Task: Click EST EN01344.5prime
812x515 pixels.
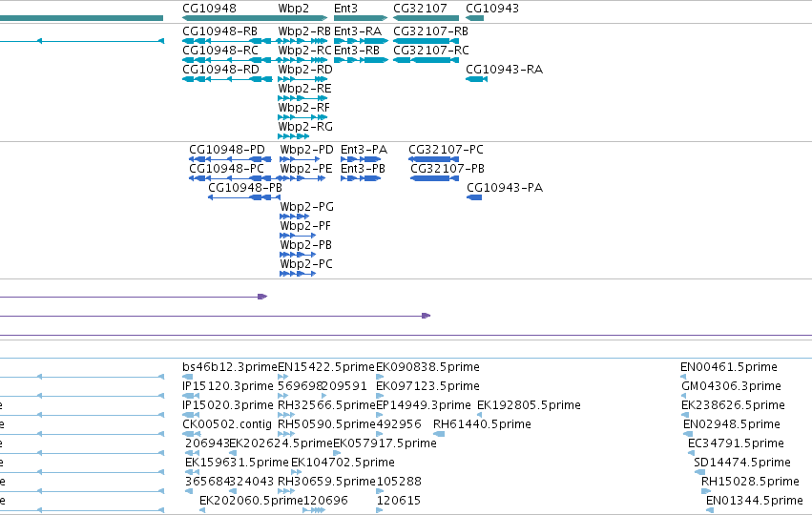Action: pos(755,501)
